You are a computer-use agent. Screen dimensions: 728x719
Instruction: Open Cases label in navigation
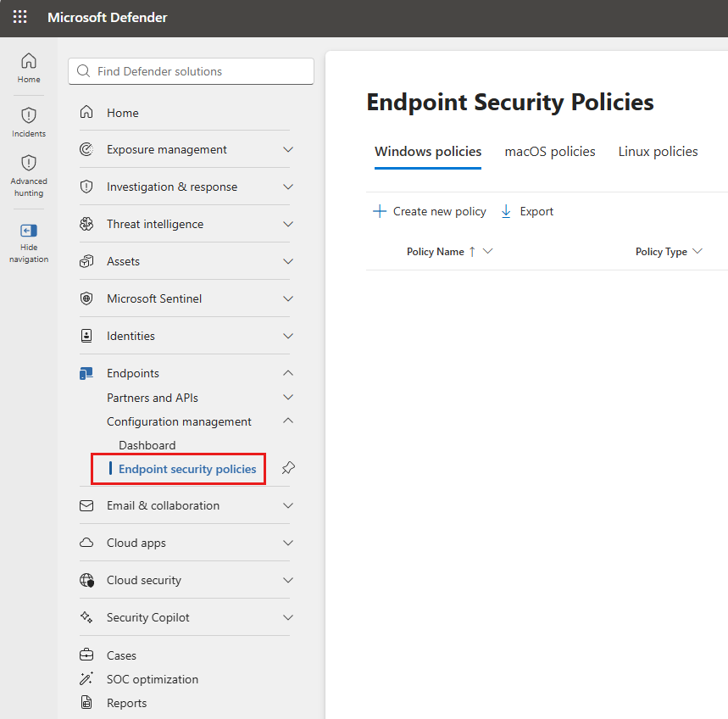(122, 655)
